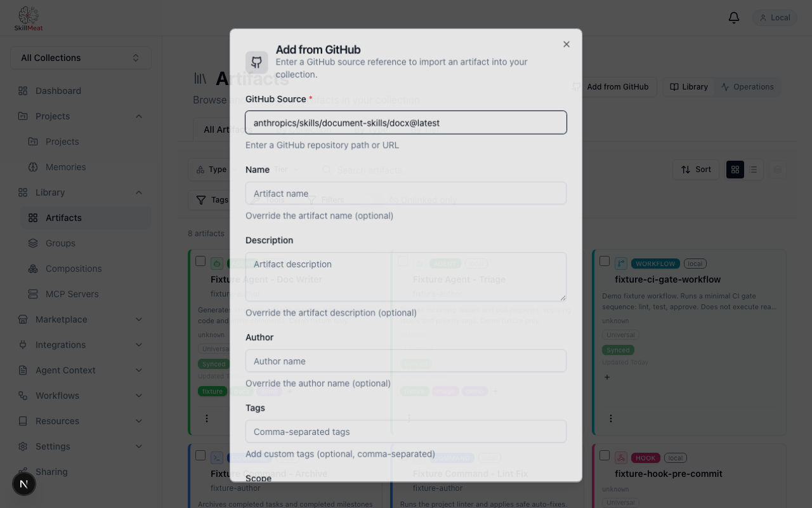Click the hook type icon on fixture-hook-pre-commit
The image size is (812, 508).
coord(621,458)
